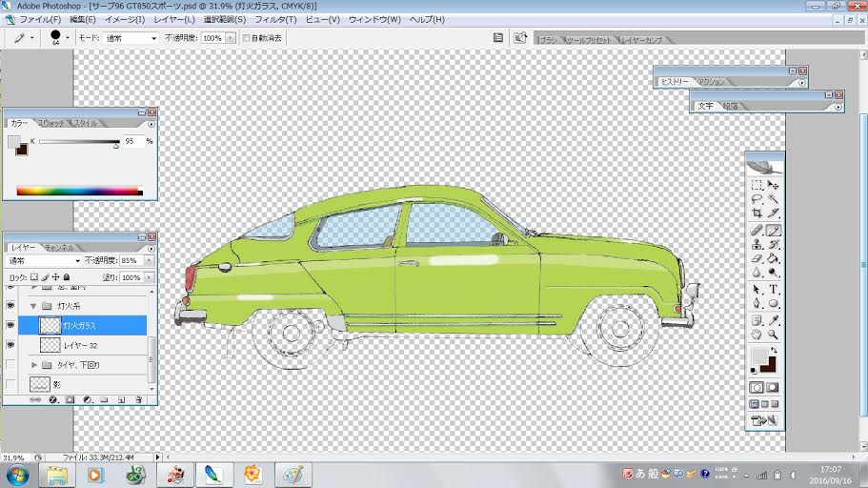Switch to Quick Mask mode
Viewport: 868px width, 488px height.
pyautogui.click(x=772, y=388)
